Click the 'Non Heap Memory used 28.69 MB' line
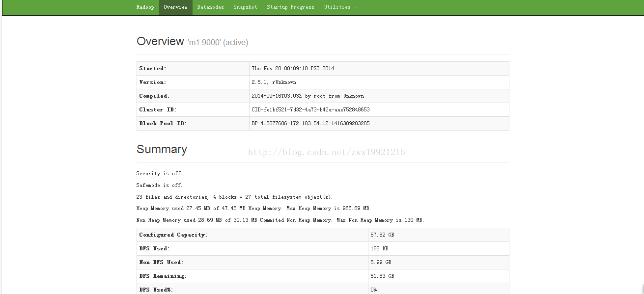644x294 pixels. click(x=280, y=220)
